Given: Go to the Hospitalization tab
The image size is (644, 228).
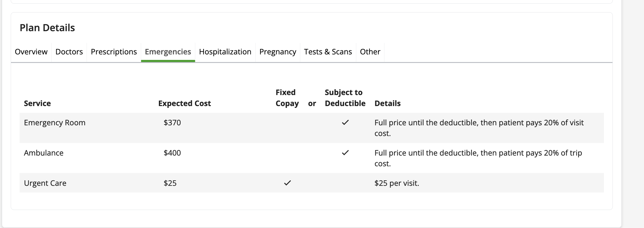Looking at the screenshot, I should [225, 52].
